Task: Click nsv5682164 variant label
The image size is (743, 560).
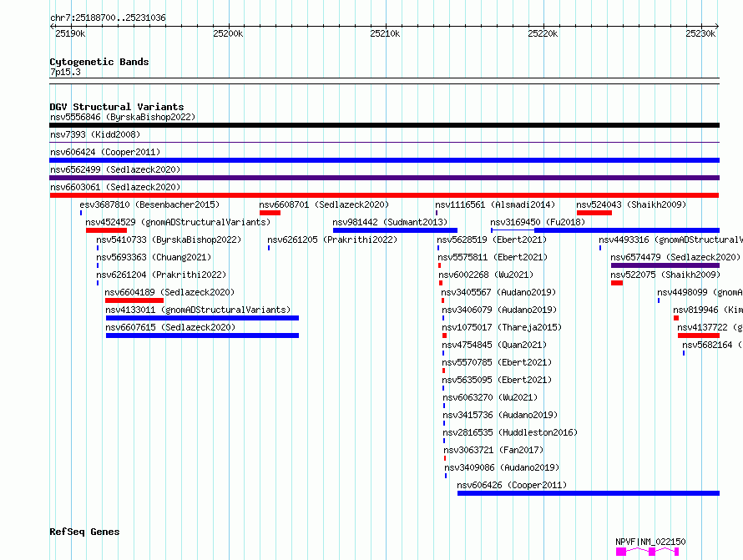Action: (712, 345)
